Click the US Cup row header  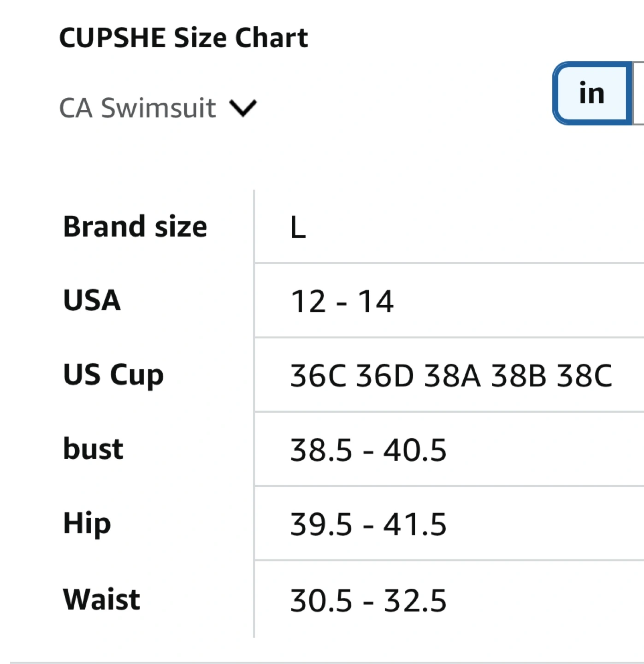[x=113, y=375]
